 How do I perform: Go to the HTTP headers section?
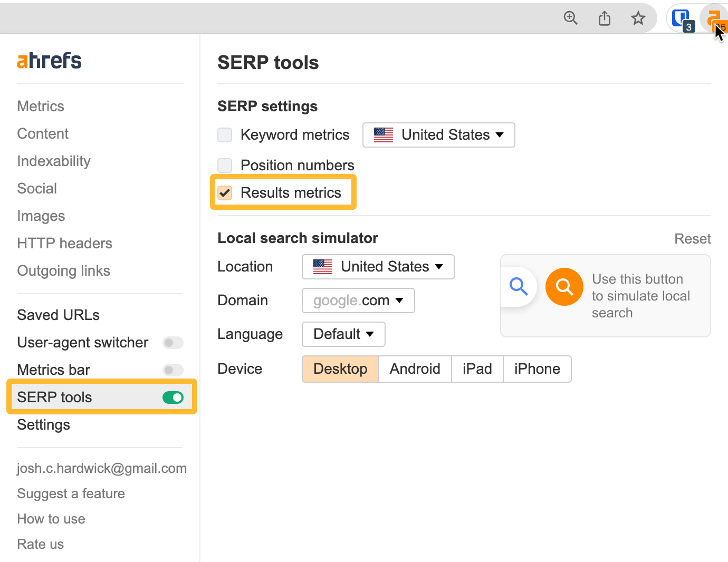click(64, 243)
